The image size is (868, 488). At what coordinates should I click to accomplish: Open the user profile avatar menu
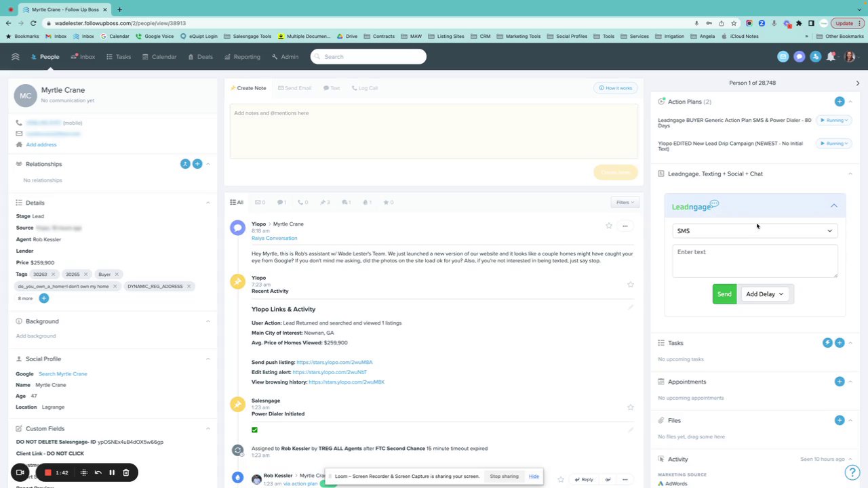pyautogui.click(x=850, y=57)
